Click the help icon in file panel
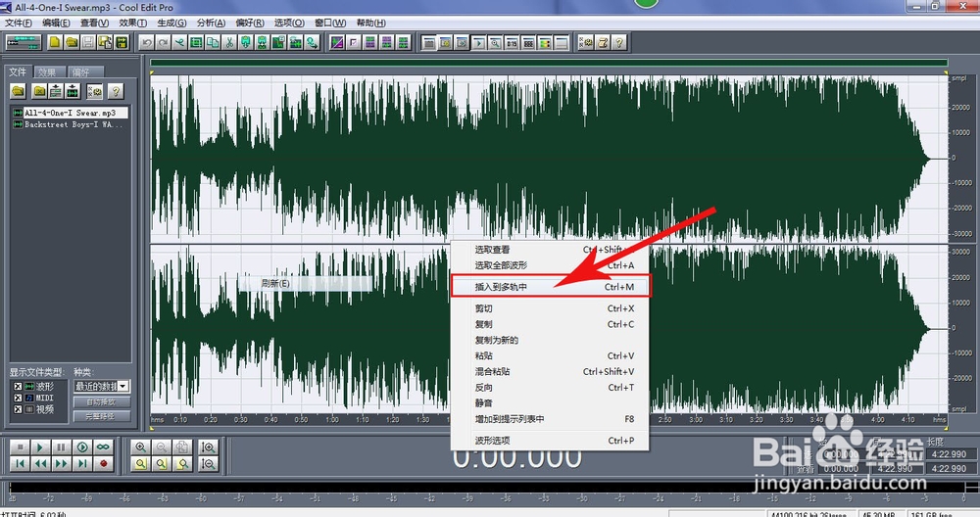This screenshot has height=517, width=980. coord(115,91)
